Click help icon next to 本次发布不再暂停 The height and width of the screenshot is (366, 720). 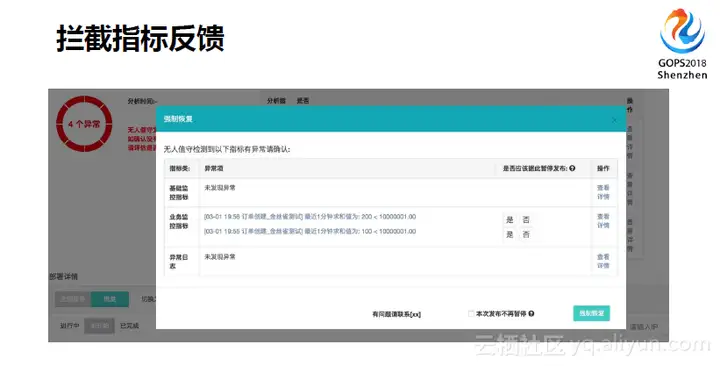pos(531,314)
